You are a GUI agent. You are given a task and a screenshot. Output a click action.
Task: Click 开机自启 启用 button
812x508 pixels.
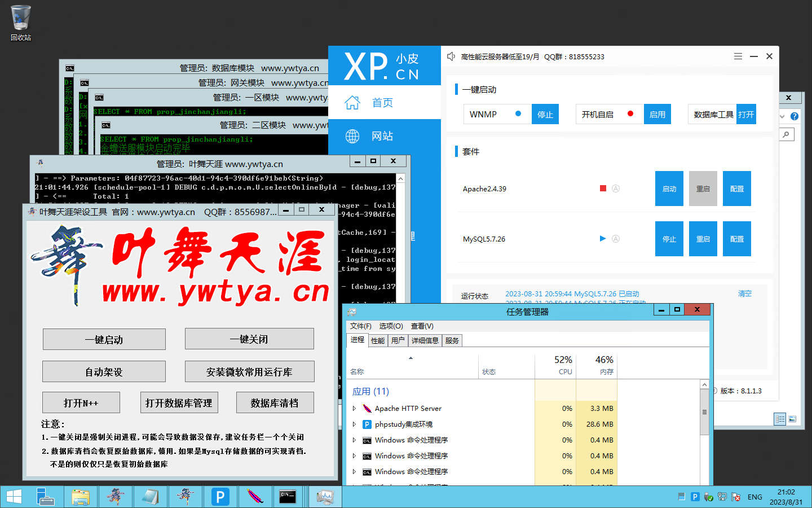[657, 114]
